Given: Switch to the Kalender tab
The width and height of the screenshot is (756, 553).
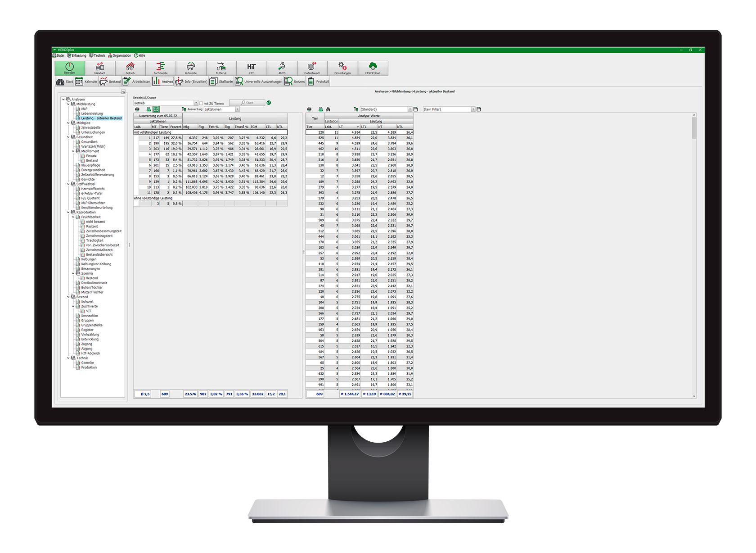Looking at the screenshot, I should [x=86, y=82].
